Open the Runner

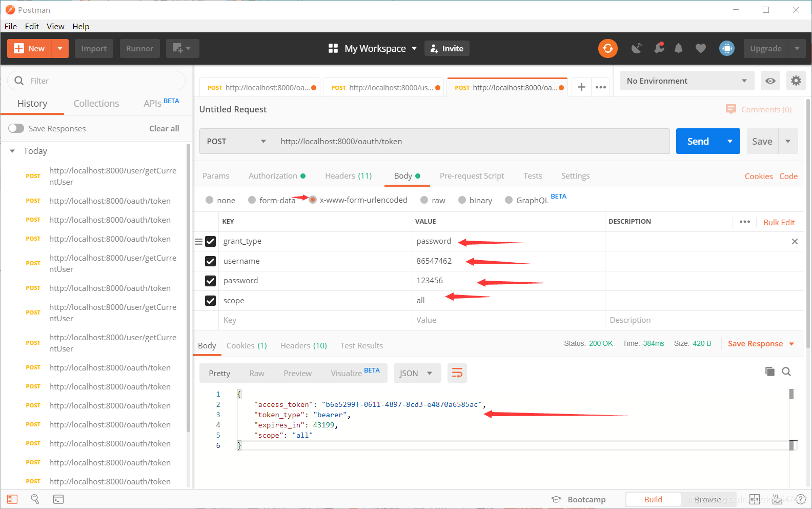[x=139, y=48]
